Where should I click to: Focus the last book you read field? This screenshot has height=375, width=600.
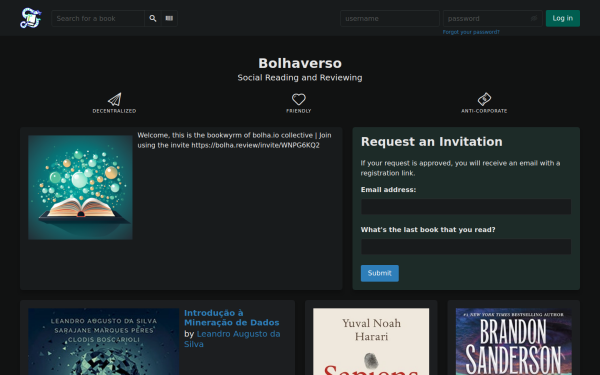[466, 247]
